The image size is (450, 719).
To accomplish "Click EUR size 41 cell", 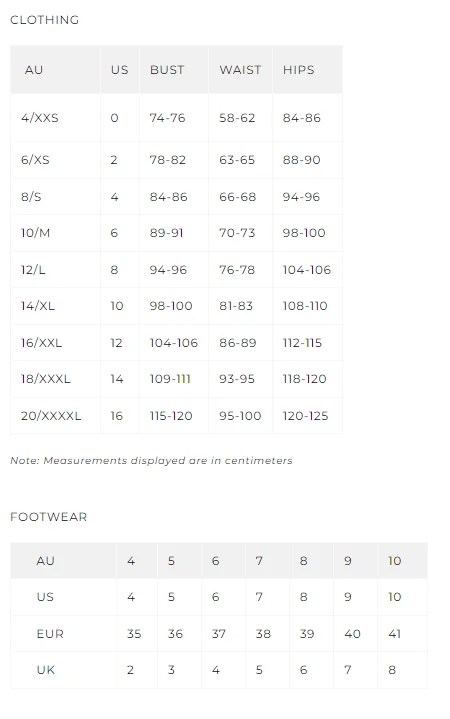I will coord(394,634).
